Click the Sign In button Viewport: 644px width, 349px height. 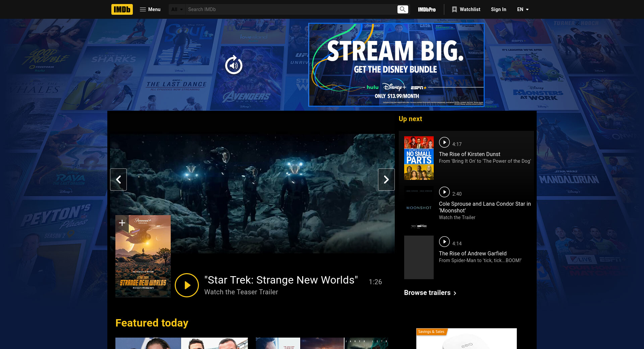[x=498, y=9]
